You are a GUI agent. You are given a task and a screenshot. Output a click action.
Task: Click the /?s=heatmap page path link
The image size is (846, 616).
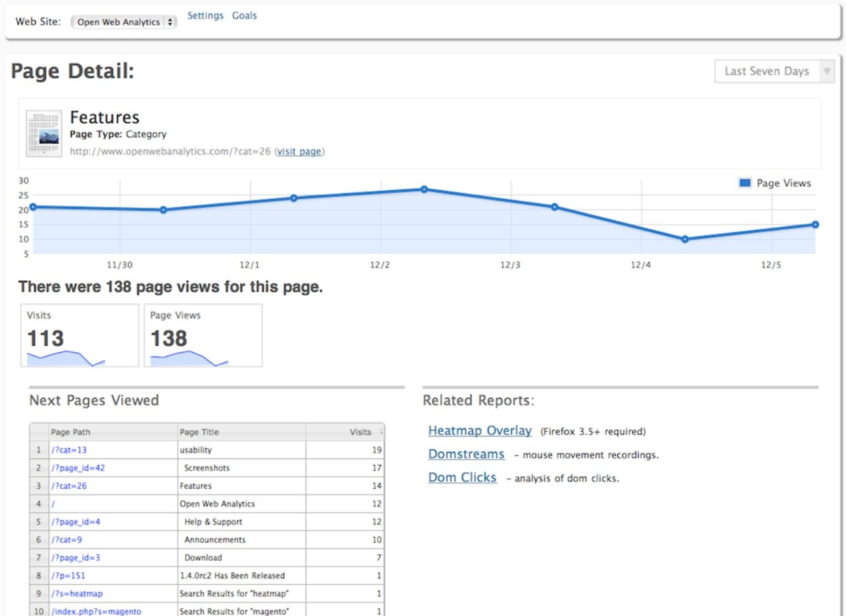pyautogui.click(x=78, y=593)
